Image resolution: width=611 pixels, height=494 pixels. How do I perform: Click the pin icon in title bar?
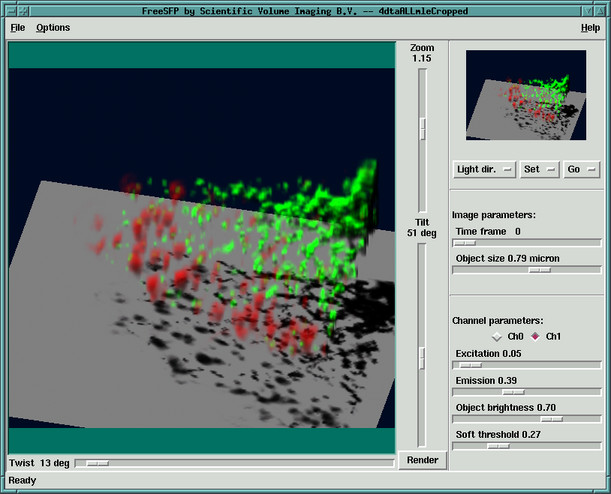[x=24, y=11]
